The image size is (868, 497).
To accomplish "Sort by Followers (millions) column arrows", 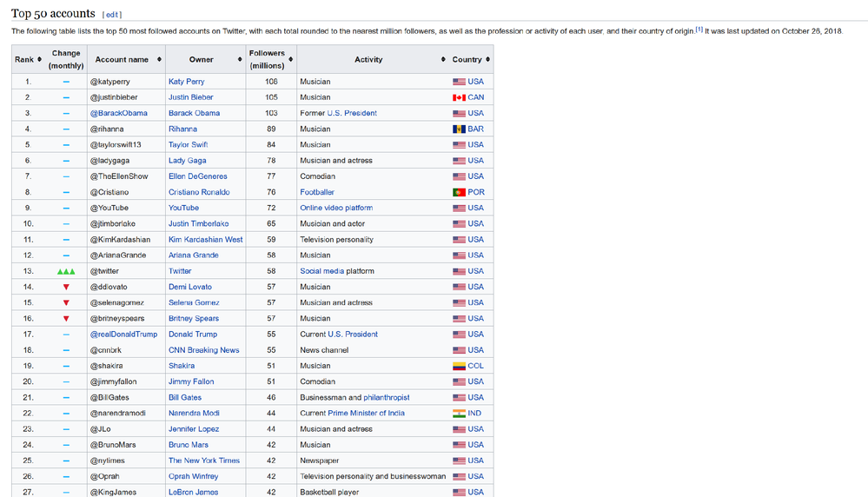I will click(x=290, y=59).
